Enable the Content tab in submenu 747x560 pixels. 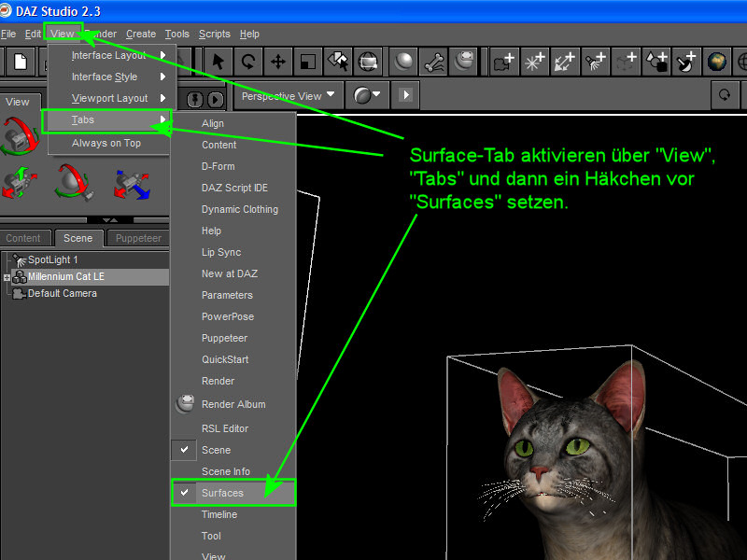[x=233, y=145]
